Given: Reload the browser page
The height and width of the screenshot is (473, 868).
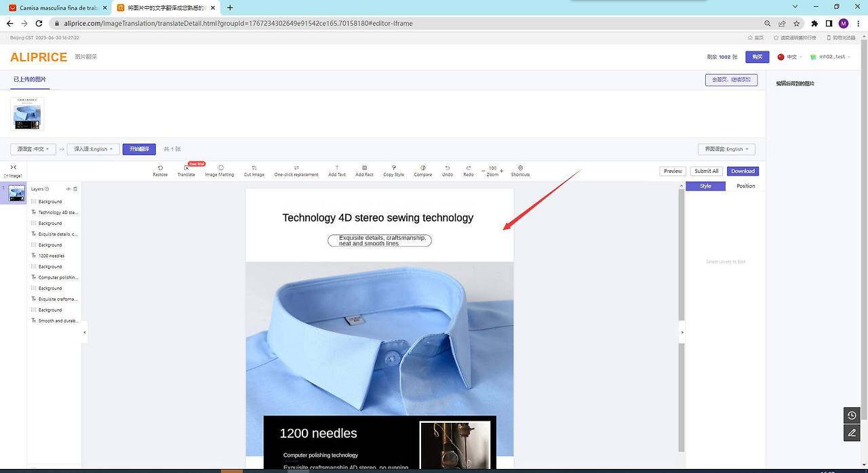Looking at the screenshot, I should click(x=39, y=23).
